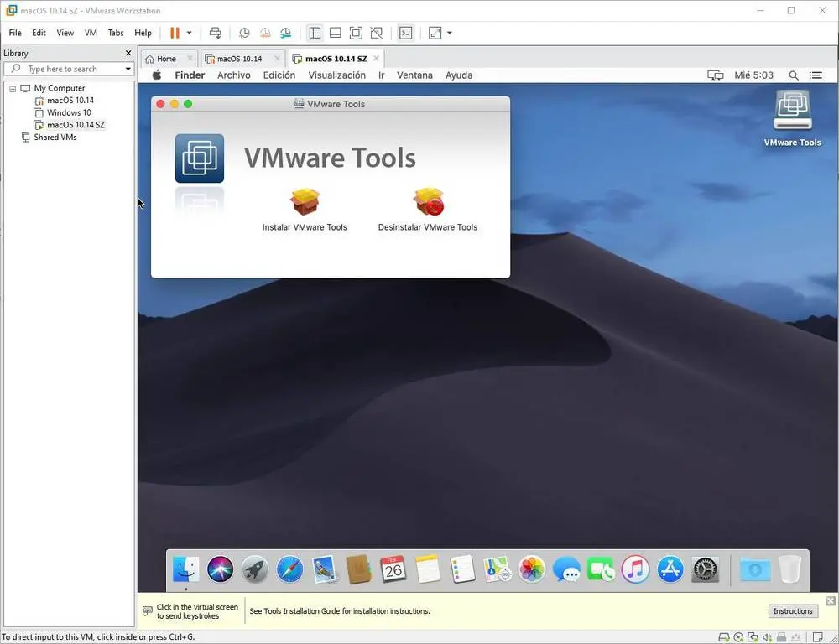This screenshot has height=644, width=839.
Task: Open the VMware Tools disk icon on desktop
Action: (x=793, y=110)
